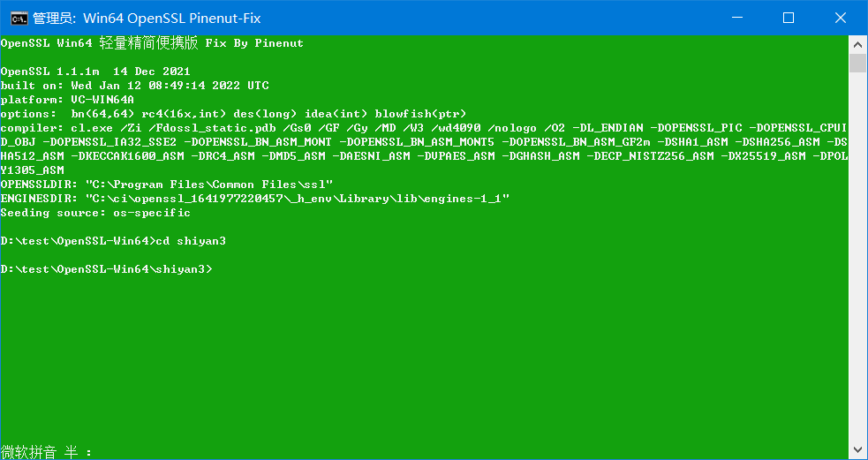
Task: Click the ENGINESDIR path line
Action: click(254, 198)
